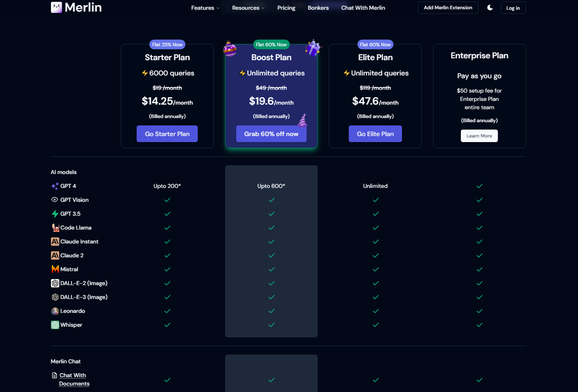Screen dimensions: 578x392
Task: Click the DALL-E-3 icon
Action: (55, 297)
